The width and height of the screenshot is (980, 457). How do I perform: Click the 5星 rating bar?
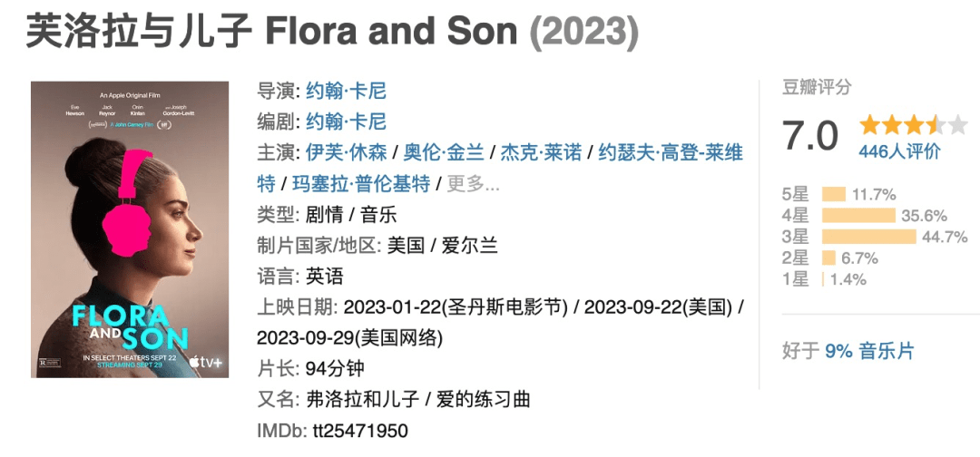(834, 194)
